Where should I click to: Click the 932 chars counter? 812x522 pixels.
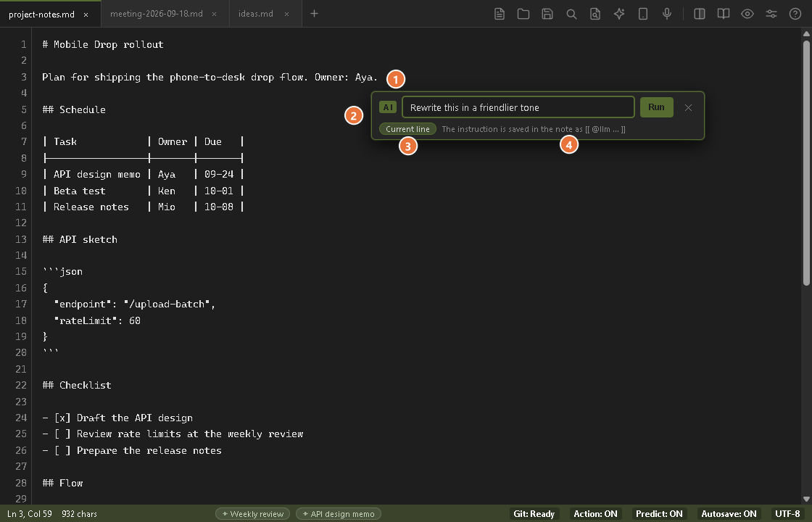79,514
